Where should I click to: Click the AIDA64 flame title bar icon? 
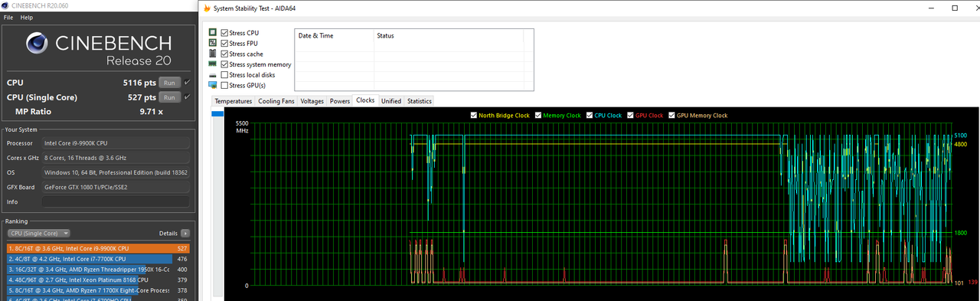[207, 8]
